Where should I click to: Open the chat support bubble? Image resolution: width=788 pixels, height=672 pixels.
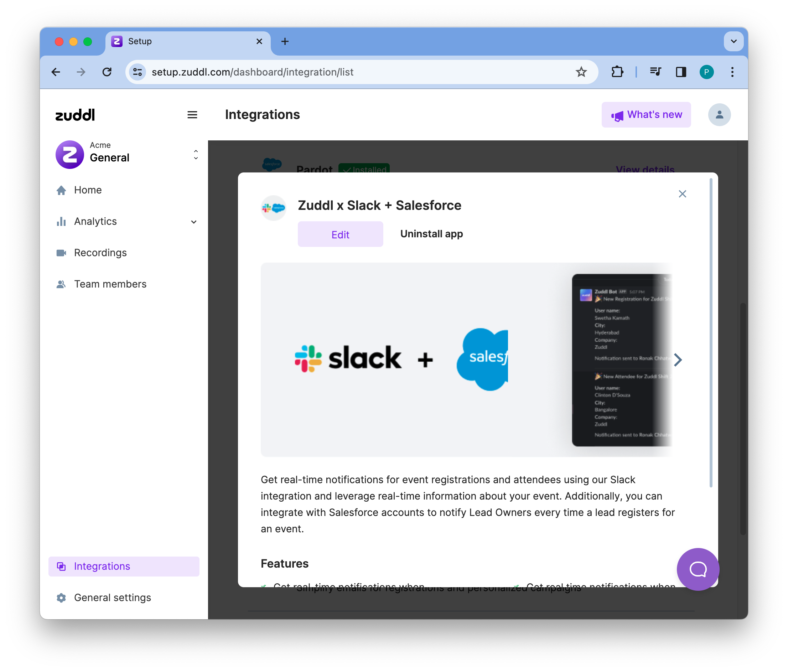(698, 569)
